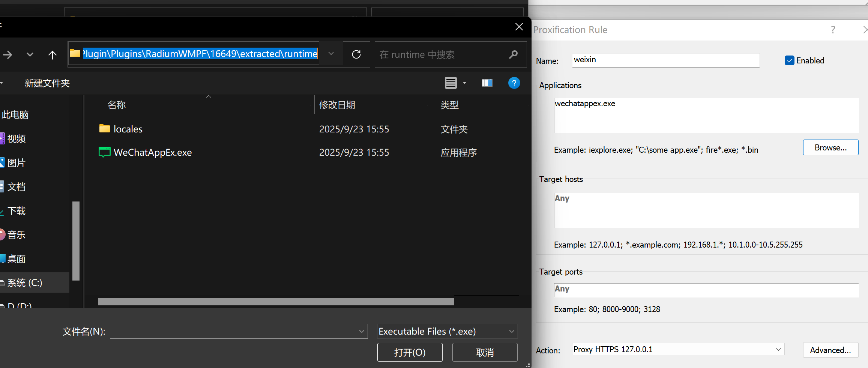Image resolution: width=868 pixels, height=368 pixels.
Task: Open the Executable Files type filter dropdown
Action: 447,332
